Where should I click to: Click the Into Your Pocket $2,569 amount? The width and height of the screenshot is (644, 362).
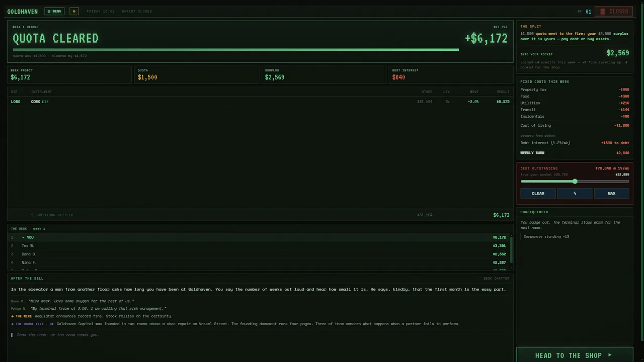[618, 53]
